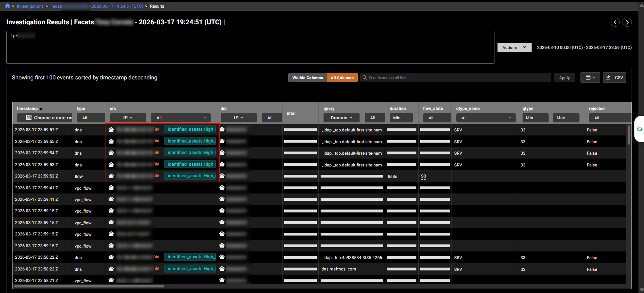Click the crown icon in the 23:59:55 row
This screenshot has width=644, height=293.
click(x=157, y=141)
